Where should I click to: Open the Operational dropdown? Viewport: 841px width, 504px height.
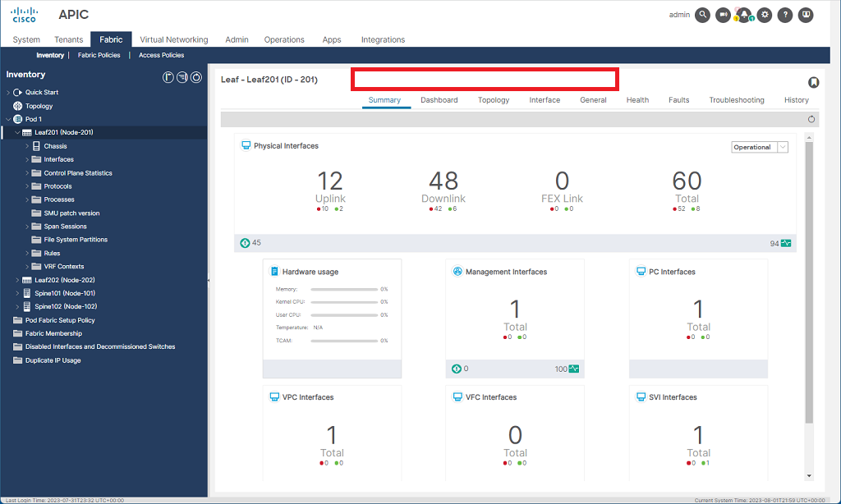[x=760, y=147]
